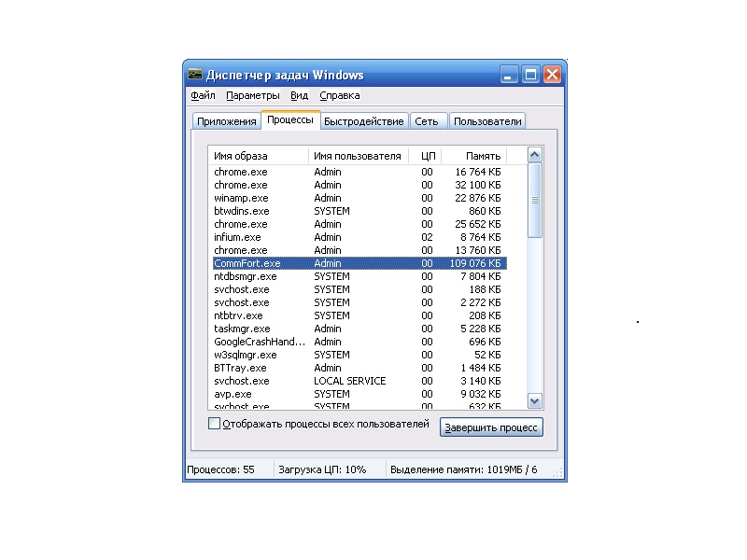Screen dimensions: 747x560
Task: Close the Task Manager window
Action: pyautogui.click(x=552, y=75)
